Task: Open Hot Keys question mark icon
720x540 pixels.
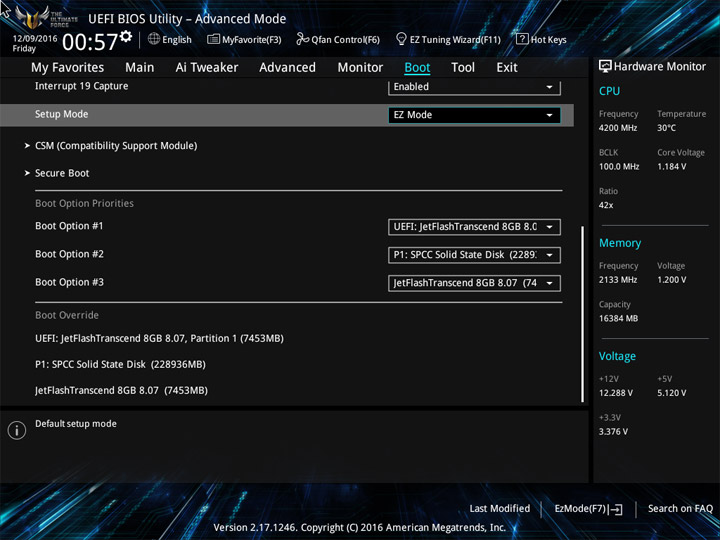Action: point(522,39)
